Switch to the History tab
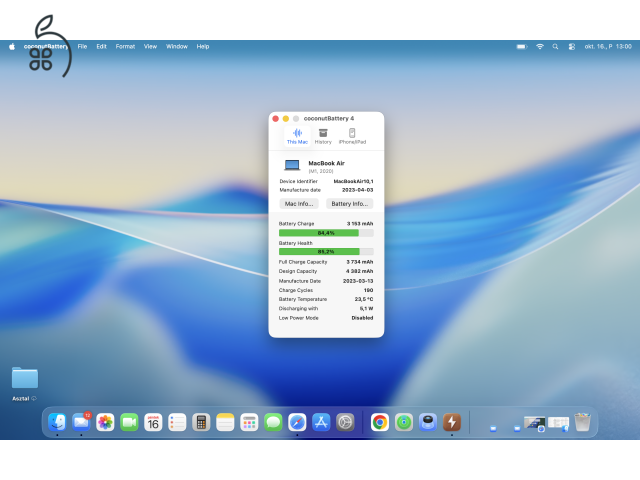The image size is (640, 480). pos(323,136)
